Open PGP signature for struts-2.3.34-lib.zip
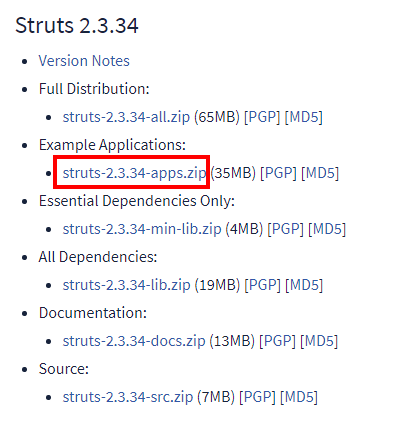 (x=263, y=285)
